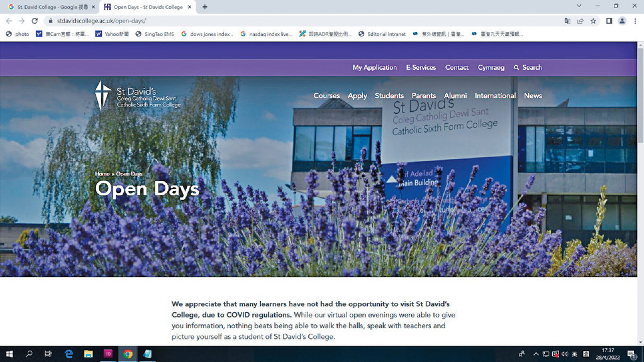This screenshot has height=362, width=644.
Task: Open the nasdaq index live bookmark
Action: click(x=266, y=34)
